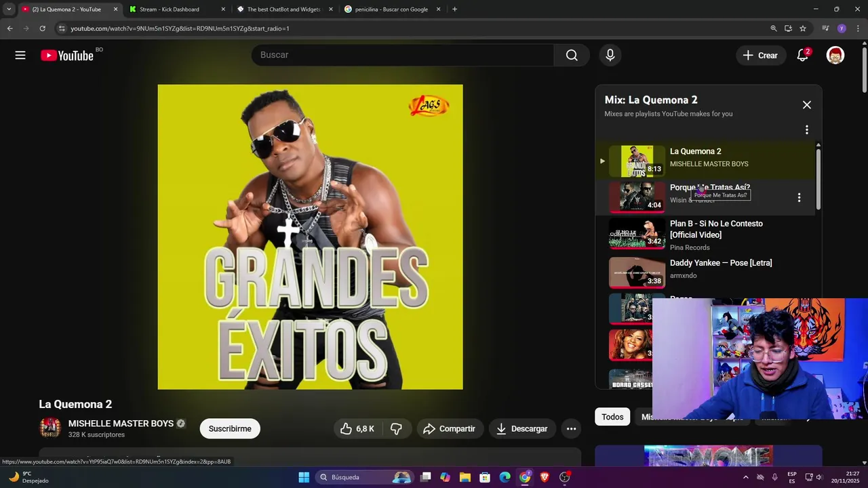
Task: Open OBS Studio from the taskbar
Action: tap(565, 477)
